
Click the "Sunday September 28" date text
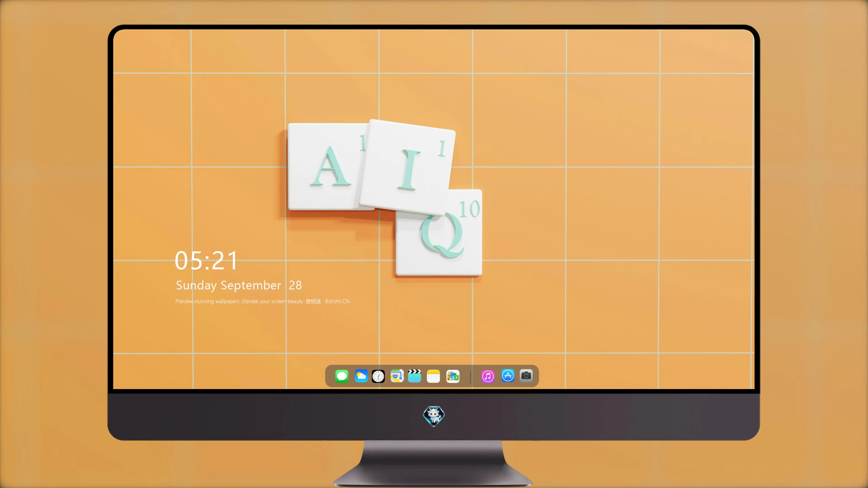(x=239, y=285)
